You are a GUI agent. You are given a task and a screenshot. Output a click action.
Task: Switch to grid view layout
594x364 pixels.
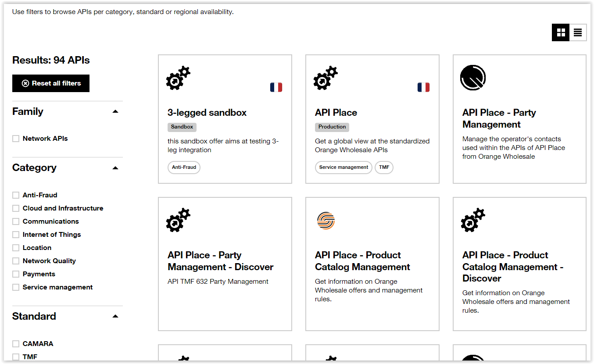[561, 32]
